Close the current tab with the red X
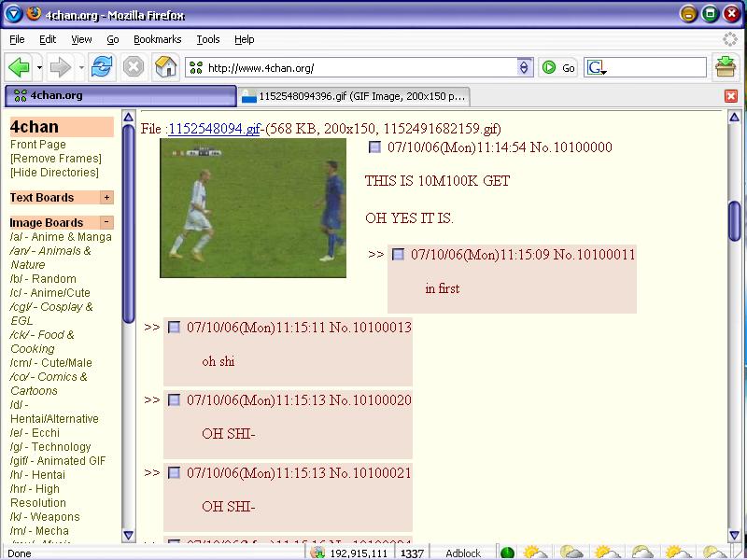Screen dimensions: 747x560 tap(731, 96)
